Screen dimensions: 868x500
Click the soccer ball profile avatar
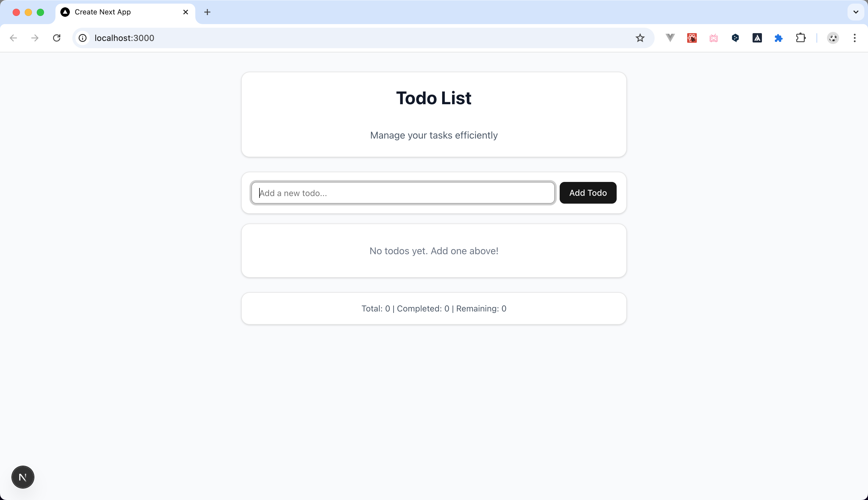coord(833,38)
